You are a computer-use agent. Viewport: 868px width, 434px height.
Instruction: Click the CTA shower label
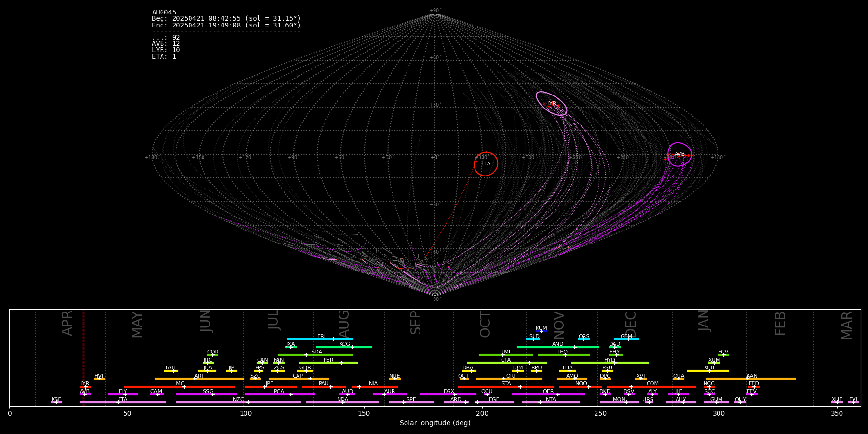pos(505,360)
